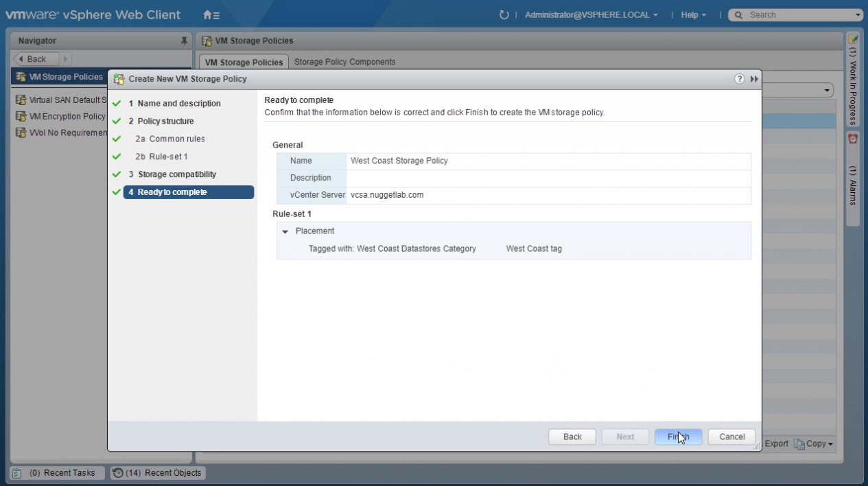Expand the search options dropdown arrow

click(x=858, y=15)
